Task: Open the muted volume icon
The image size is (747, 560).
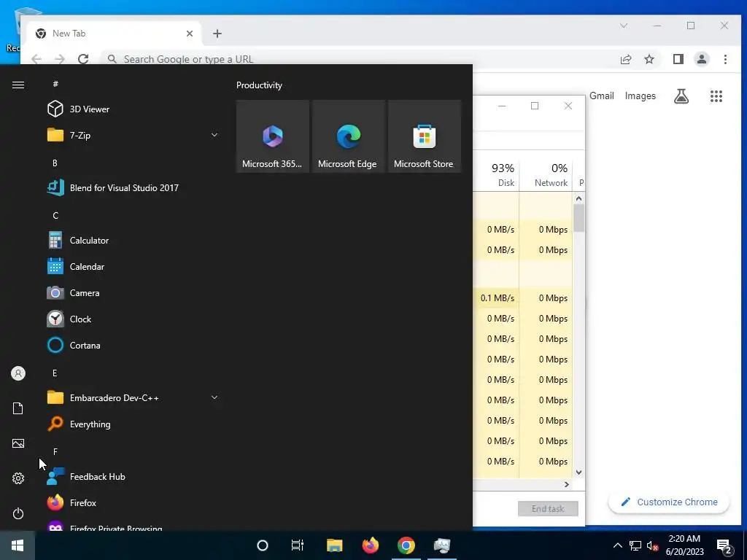Action: click(x=653, y=545)
